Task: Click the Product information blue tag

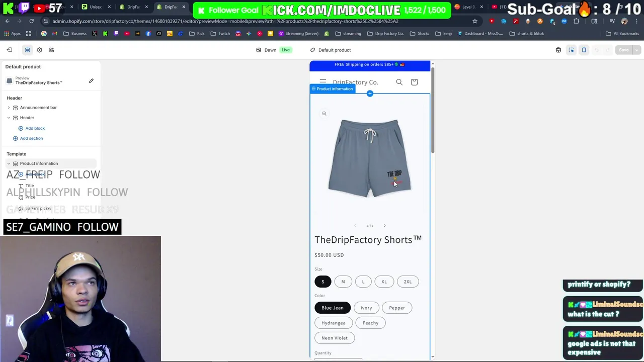Action: tap(333, 89)
